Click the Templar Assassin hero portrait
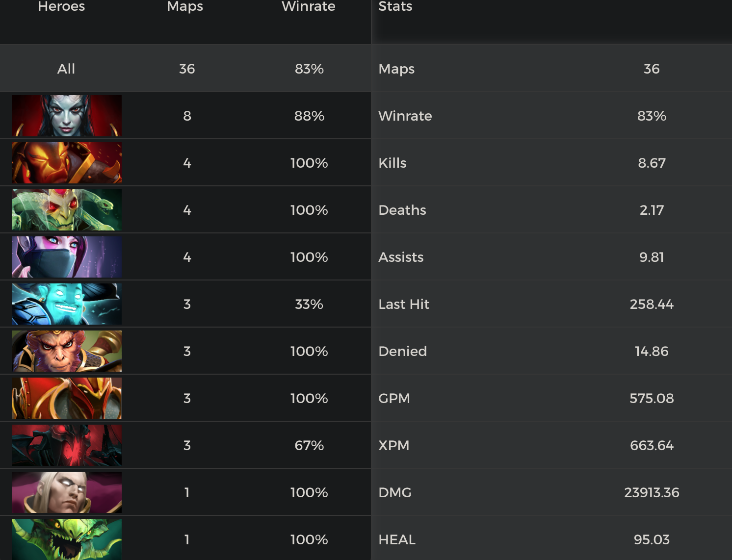 (67, 257)
